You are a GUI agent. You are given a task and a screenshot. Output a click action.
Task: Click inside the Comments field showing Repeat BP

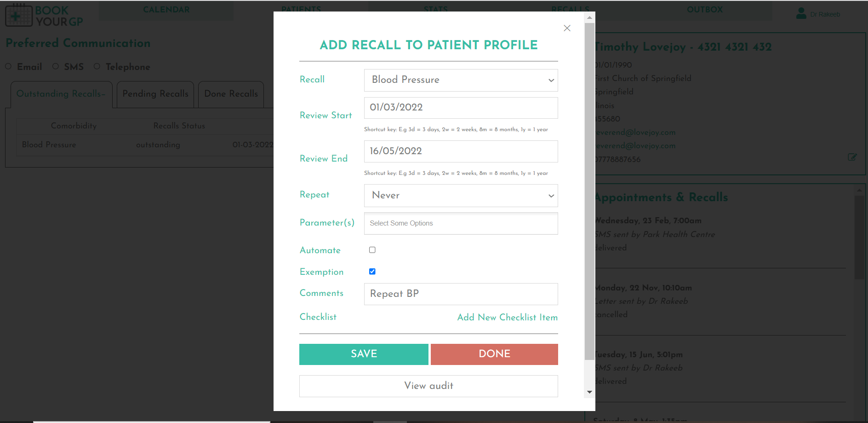click(x=460, y=294)
